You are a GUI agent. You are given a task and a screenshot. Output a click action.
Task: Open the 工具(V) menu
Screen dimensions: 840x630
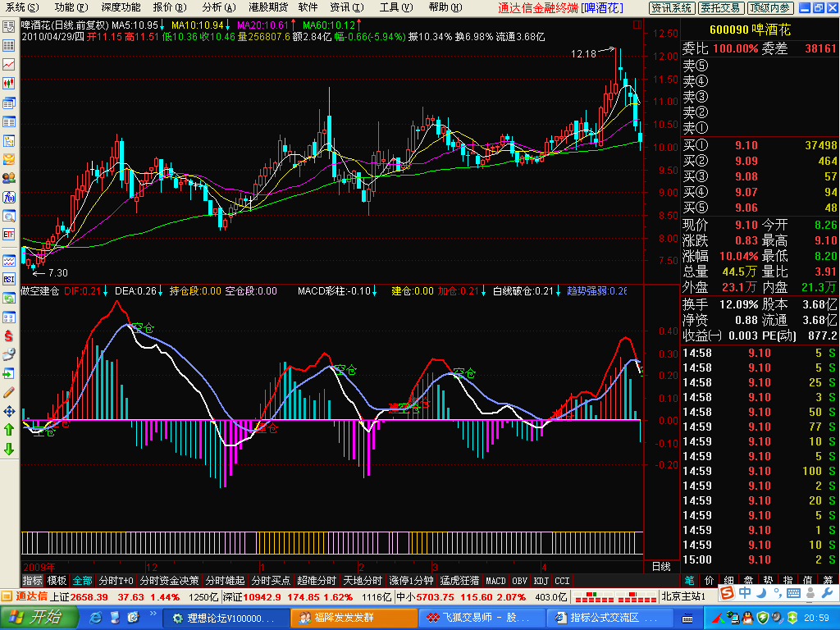[396, 7]
